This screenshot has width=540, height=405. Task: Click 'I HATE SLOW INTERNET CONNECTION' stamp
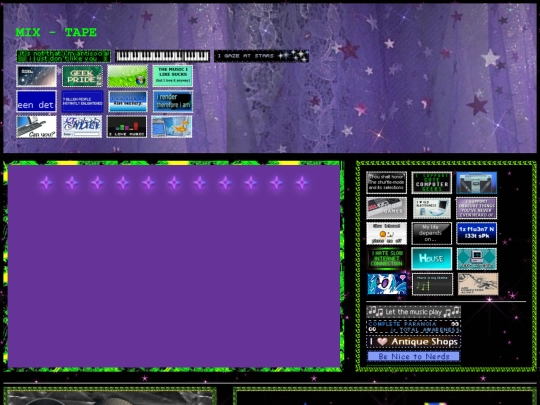(x=386, y=259)
